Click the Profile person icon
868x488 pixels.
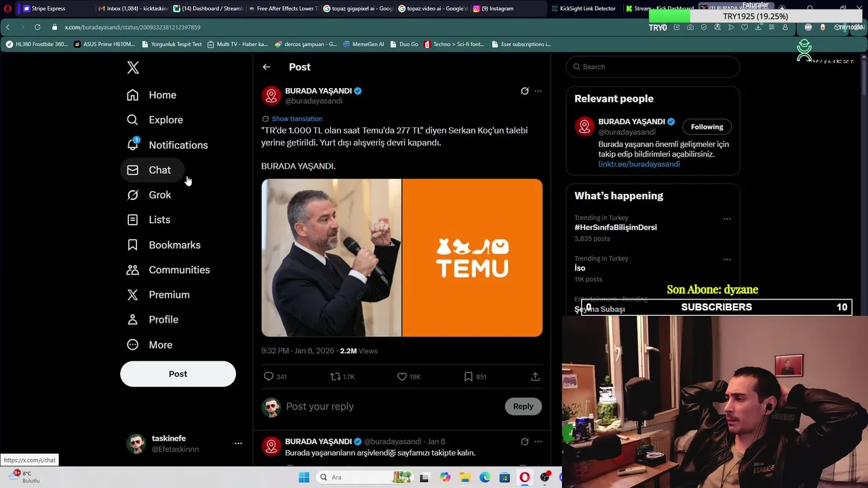(133, 319)
